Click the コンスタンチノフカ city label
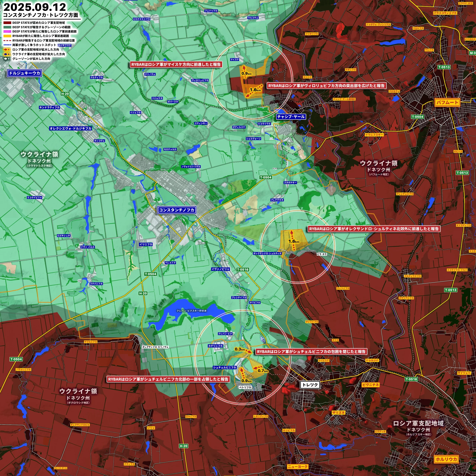The width and height of the screenshot is (476, 476). (x=177, y=210)
